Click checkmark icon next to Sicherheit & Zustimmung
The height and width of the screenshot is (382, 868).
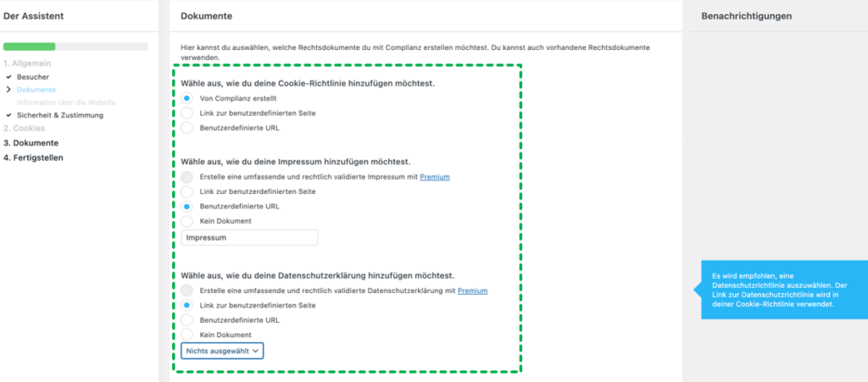[x=8, y=115]
